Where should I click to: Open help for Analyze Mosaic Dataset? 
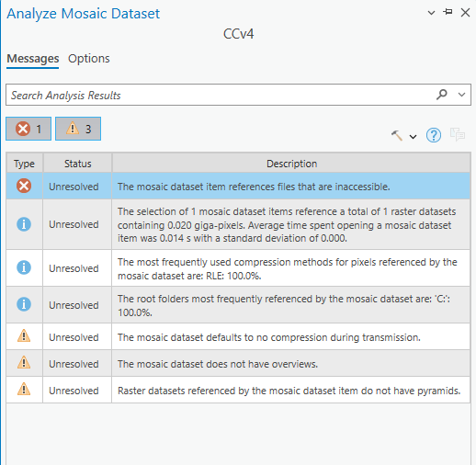(x=434, y=135)
